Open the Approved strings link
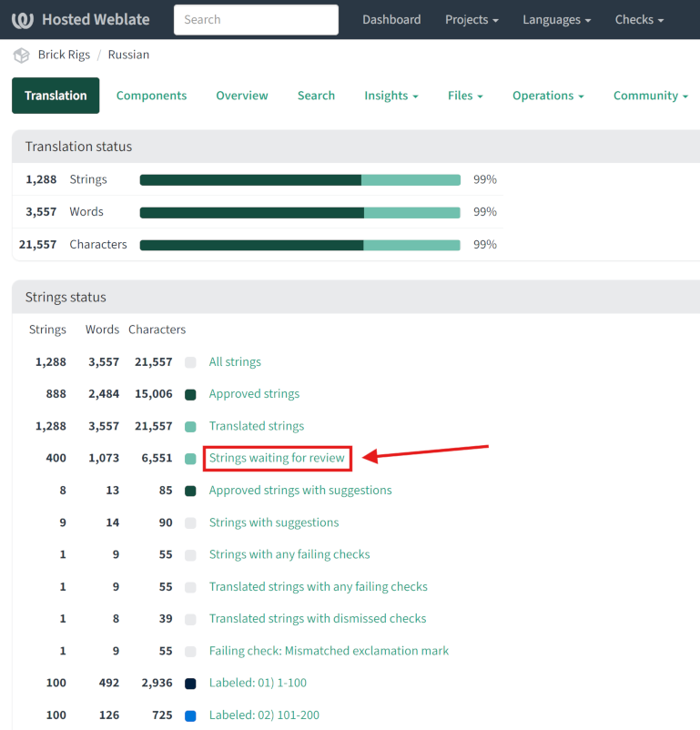 coord(254,394)
